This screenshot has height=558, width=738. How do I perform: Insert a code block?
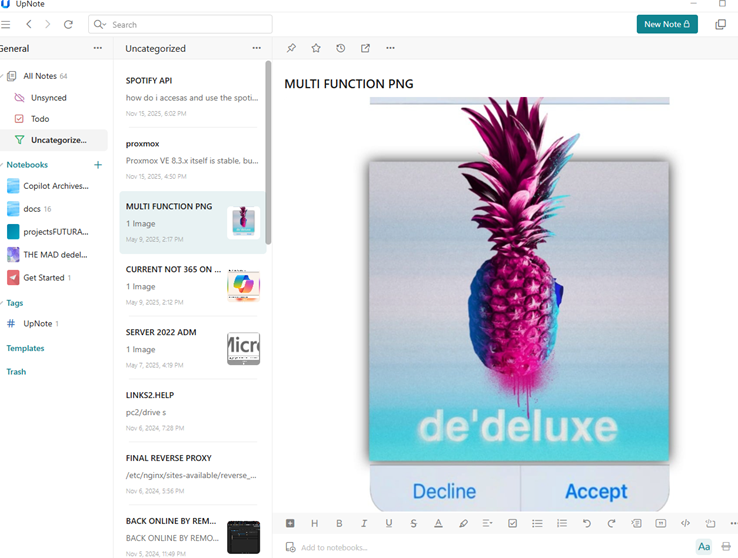[685, 523]
